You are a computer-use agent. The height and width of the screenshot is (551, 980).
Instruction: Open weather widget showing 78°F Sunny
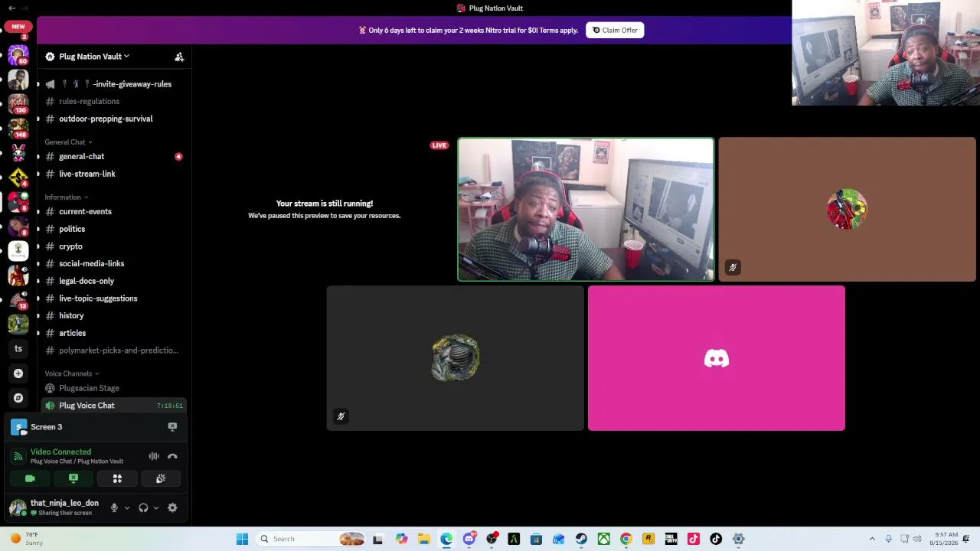coord(26,539)
